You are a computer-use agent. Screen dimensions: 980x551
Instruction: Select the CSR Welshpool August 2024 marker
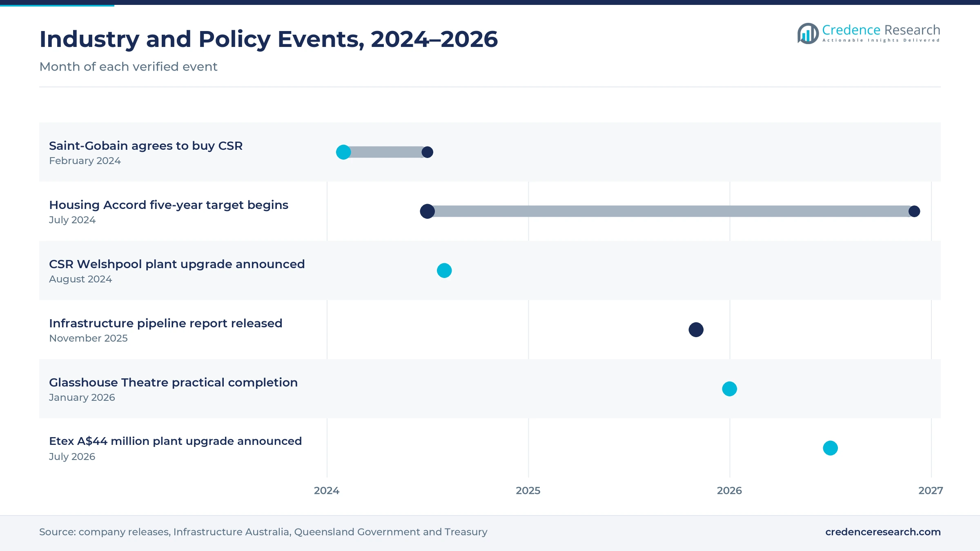point(444,271)
